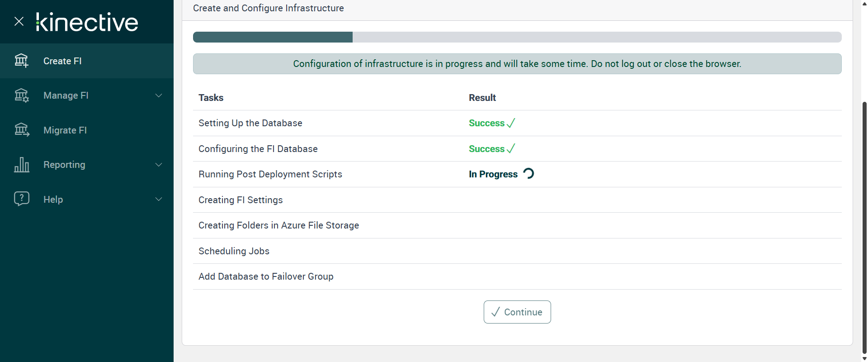Close the sidebar with the X icon
The height and width of the screenshot is (362, 868).
click(19, 21)
